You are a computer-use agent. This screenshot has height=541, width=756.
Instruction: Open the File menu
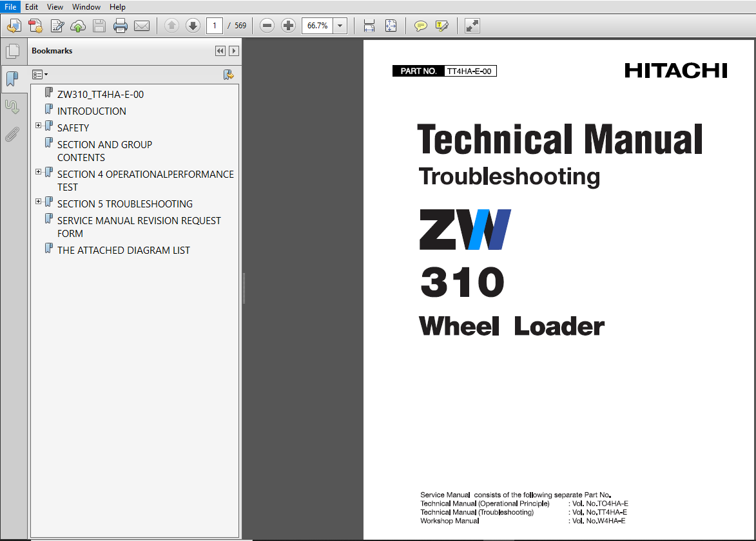click(10, 6)
